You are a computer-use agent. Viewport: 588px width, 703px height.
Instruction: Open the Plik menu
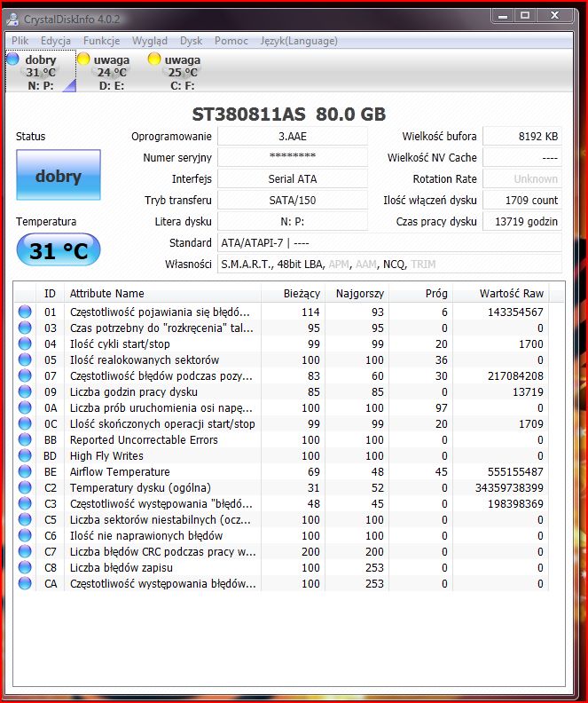tap(20, 41)
